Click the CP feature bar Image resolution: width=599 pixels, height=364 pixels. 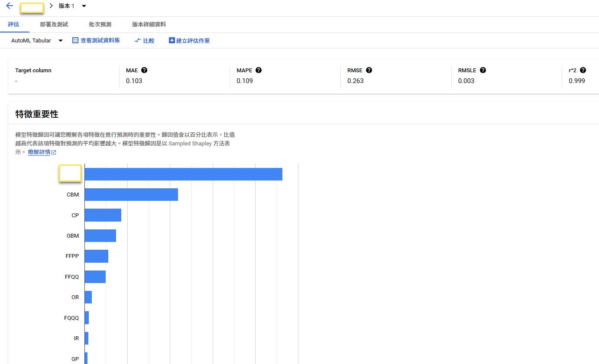103,215
